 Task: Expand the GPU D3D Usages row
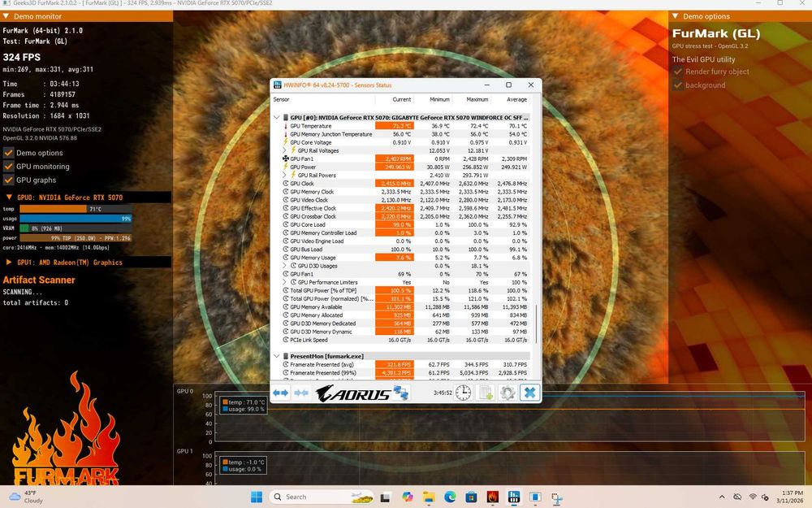[x=284, y=266]
